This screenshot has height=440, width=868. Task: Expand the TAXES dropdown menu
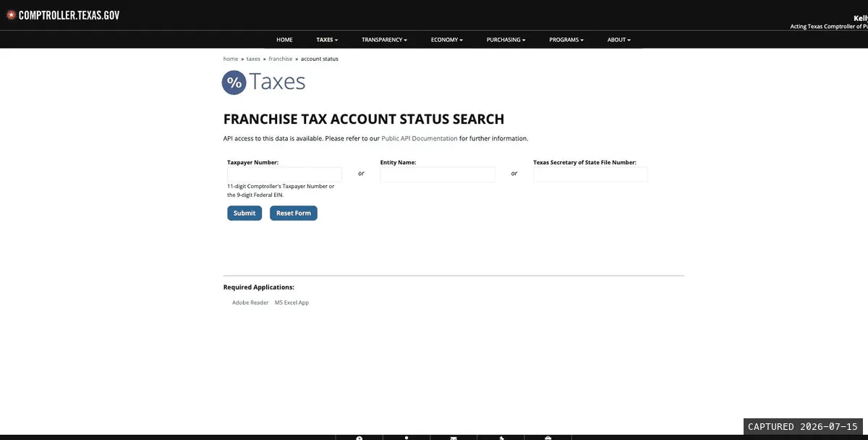(327, 40)
